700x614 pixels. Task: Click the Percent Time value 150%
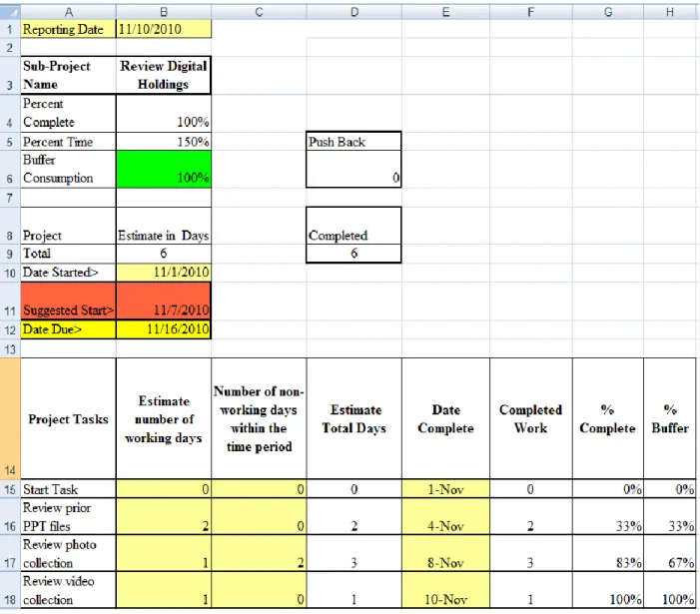point(164,141)
